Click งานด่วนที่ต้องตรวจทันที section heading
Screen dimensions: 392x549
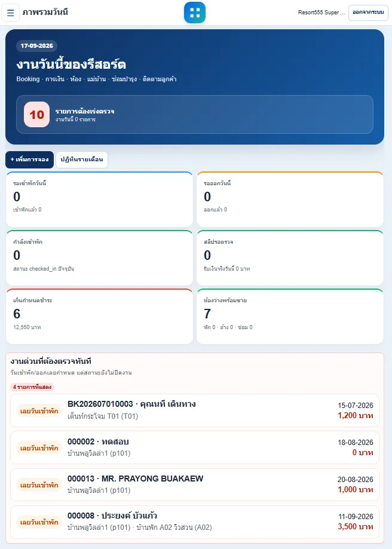[x=51, y=361]
